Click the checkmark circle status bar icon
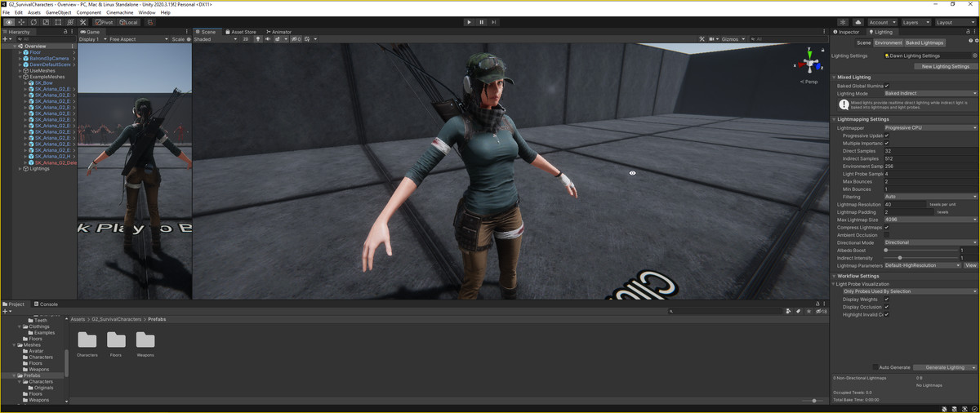The height and width of the screenshot is (413, 980). (973, 407)
